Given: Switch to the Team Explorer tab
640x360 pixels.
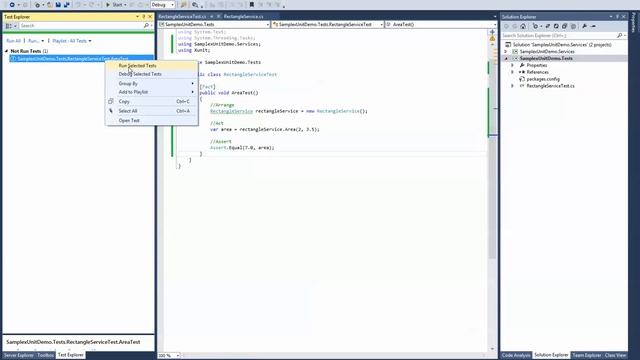Looking at the screenshot, I should tap(587, 356).
